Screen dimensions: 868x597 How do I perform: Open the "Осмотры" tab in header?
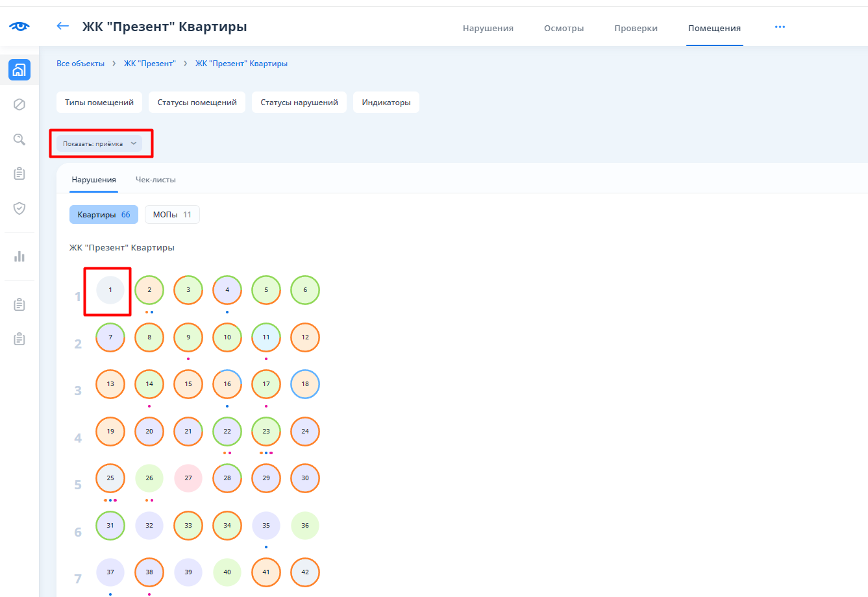point(564,29)
